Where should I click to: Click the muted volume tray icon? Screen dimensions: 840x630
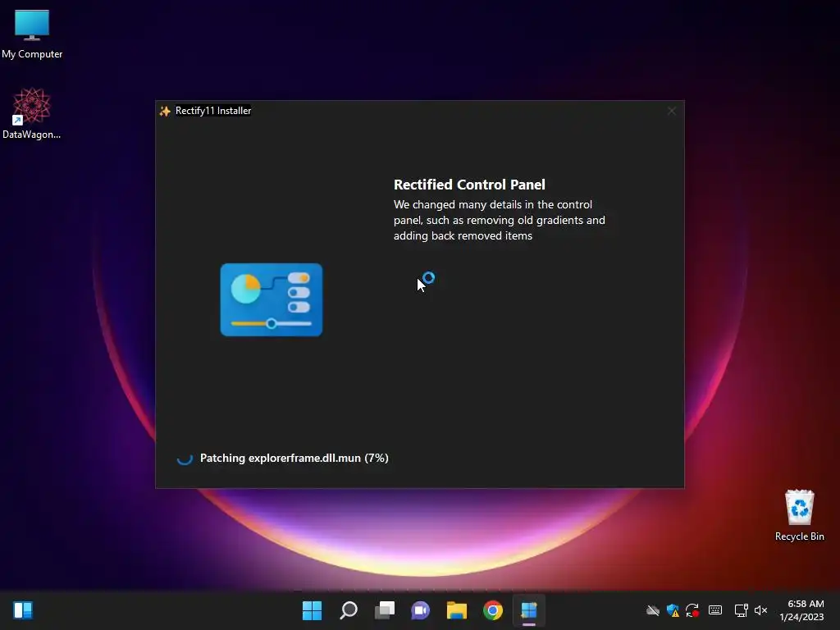point(760,610)
